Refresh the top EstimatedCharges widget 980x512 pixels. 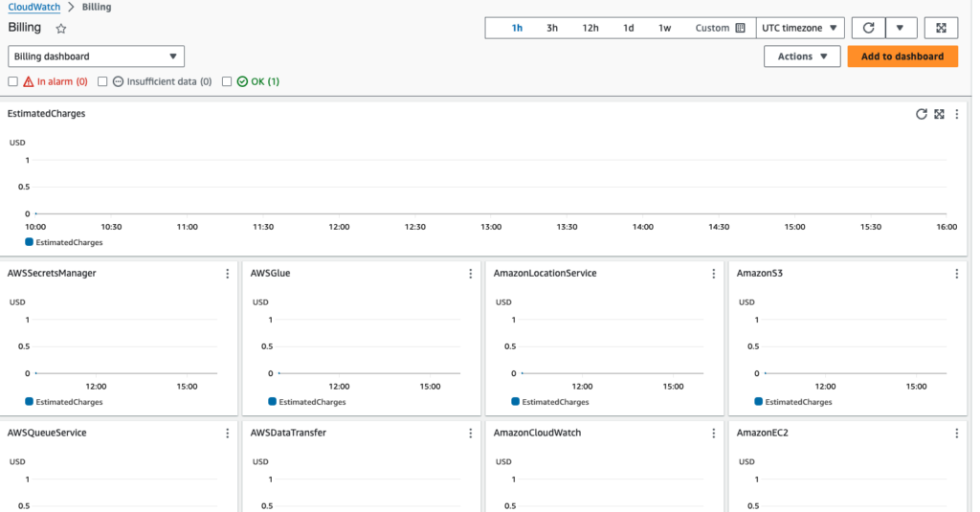pyautogui.click(x=922, y=114)
